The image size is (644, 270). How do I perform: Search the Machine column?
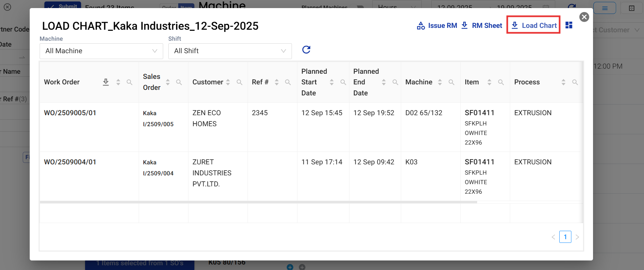coord(451,82)
